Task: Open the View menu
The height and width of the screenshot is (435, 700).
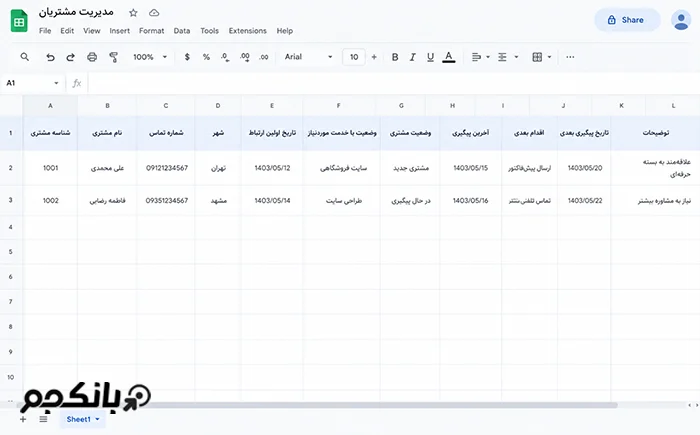Action: pyautogui.click(x=92, y=31)
